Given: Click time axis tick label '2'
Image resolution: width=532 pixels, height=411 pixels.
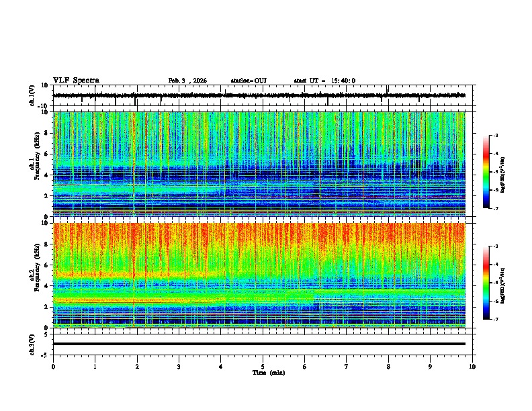Looking at the screenshot, I should [x=137, y=367].
